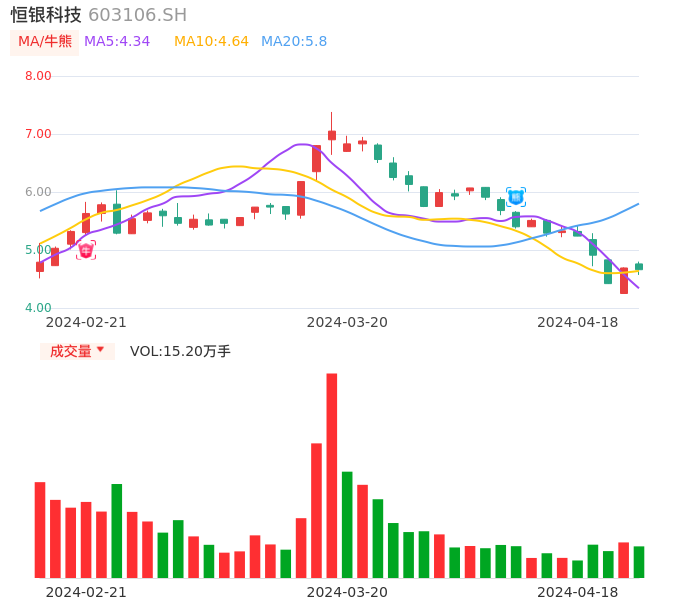Click the MA5:4.34 legend label
Image resolution: width=686 pixels, height=606 pixels.
(x=117, y=42)
